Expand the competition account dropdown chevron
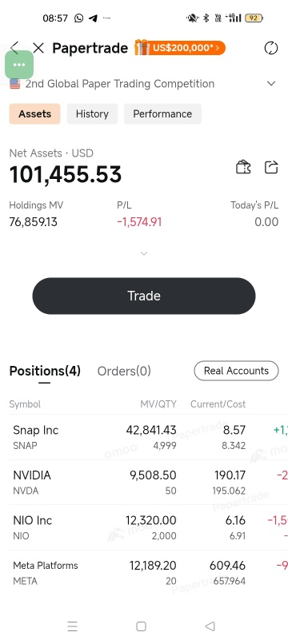 pos(271,84)
